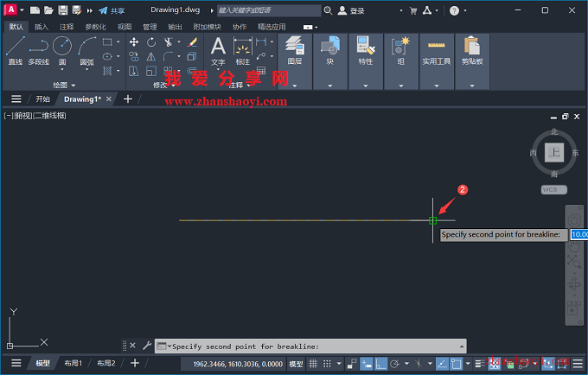Toggle dynamic input in status bar
Screen dimensions: 588x375
point(366,364)
